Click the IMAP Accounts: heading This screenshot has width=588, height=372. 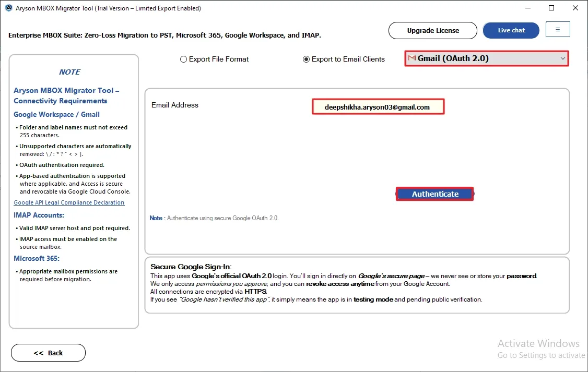tap(39, 215)
